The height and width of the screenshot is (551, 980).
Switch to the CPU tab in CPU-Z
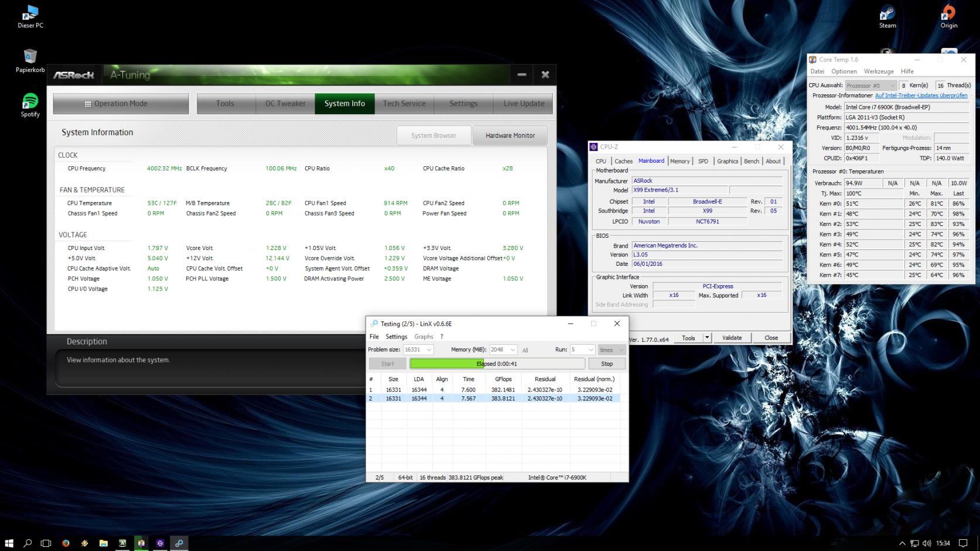pos(601,161)
